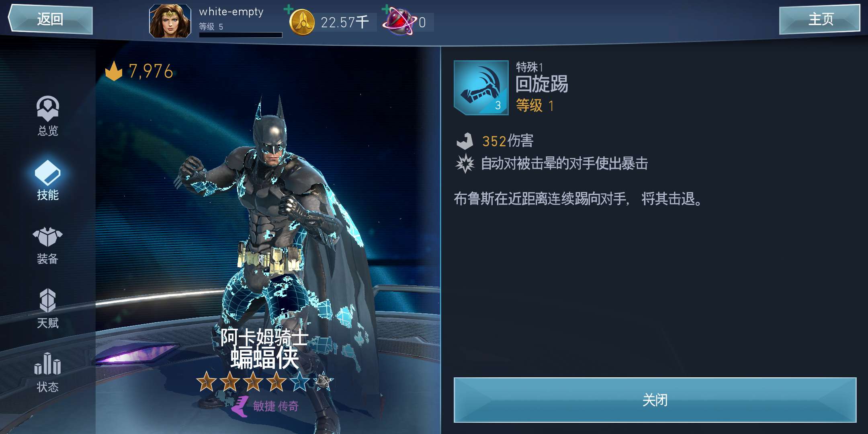Click the Wonder Woman player avatar
Image resolution: width=868 pixels, height=434 pixels.
pyautogui.click(x=170, y=21)
